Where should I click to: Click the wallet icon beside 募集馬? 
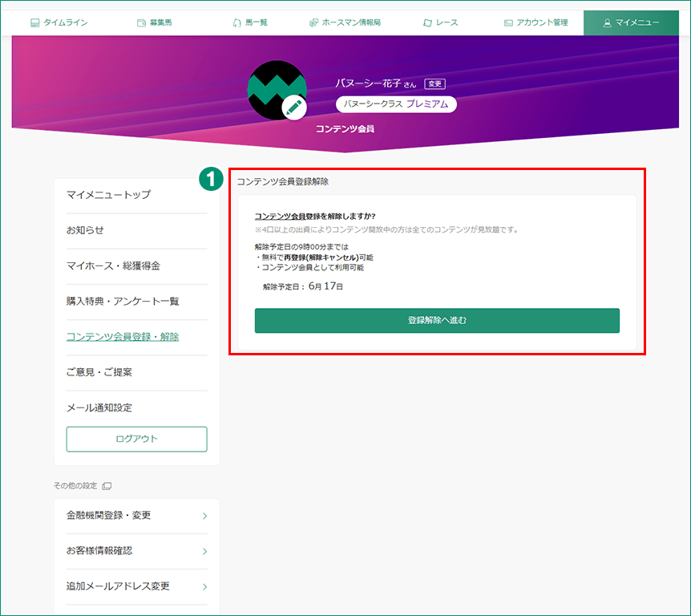[141, 23]
